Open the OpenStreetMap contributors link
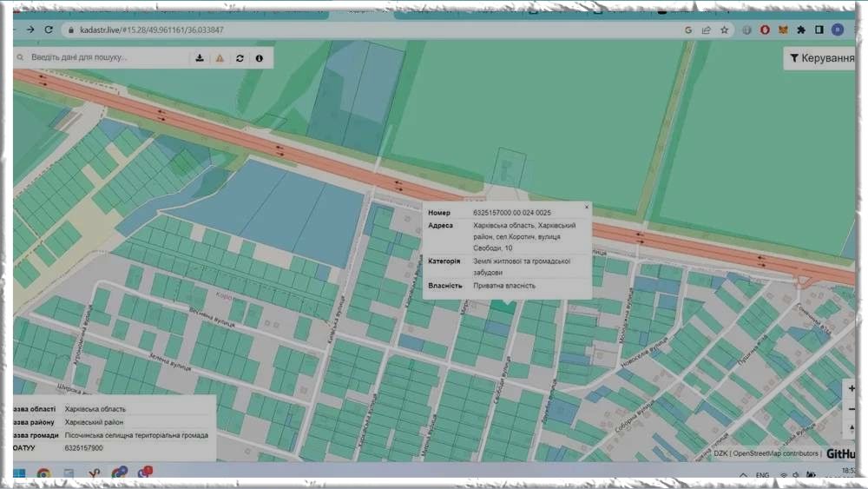 [x=776, y=453]
